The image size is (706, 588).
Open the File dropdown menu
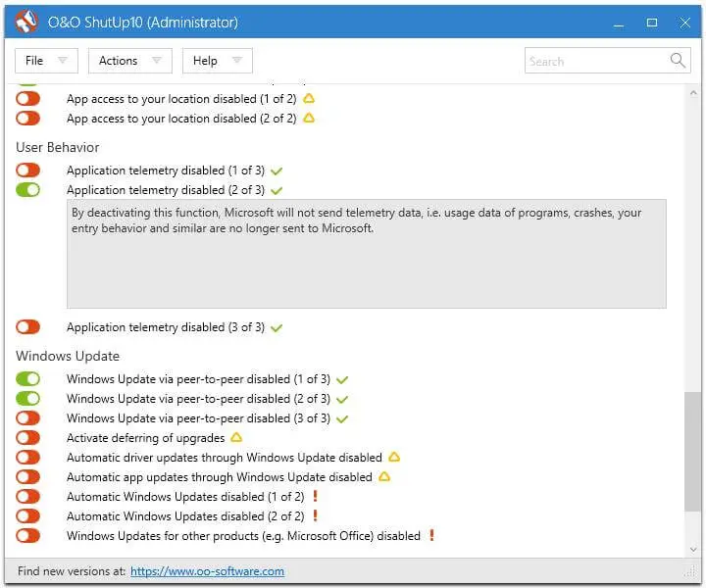pyautogui.click(x=46, y=61)
